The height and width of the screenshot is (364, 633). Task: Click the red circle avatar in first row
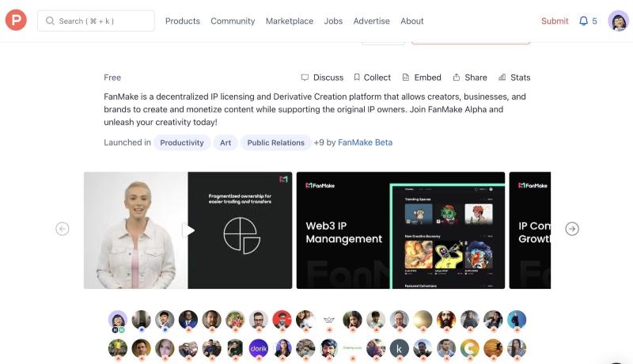(282, 320)
